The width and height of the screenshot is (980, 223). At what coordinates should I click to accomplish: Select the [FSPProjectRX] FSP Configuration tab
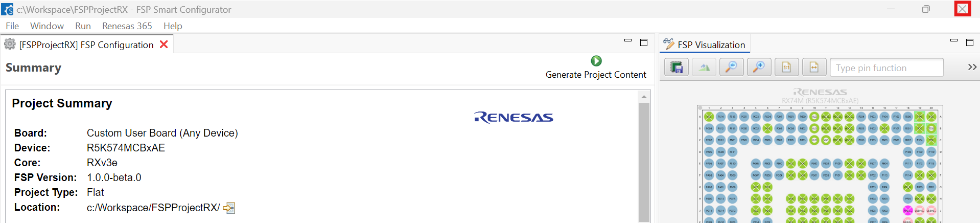pyautogui.click(x=86, y=45)
